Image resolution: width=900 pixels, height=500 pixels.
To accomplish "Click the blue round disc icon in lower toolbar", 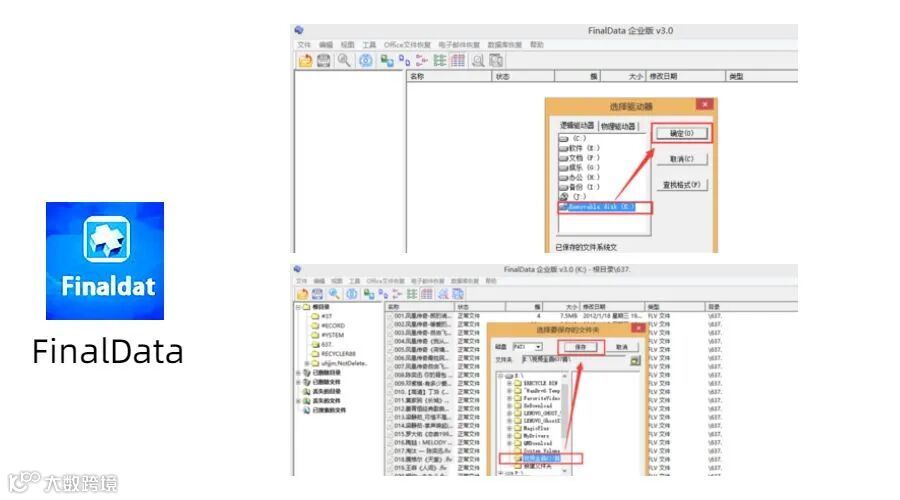I will tap(352, 294).
